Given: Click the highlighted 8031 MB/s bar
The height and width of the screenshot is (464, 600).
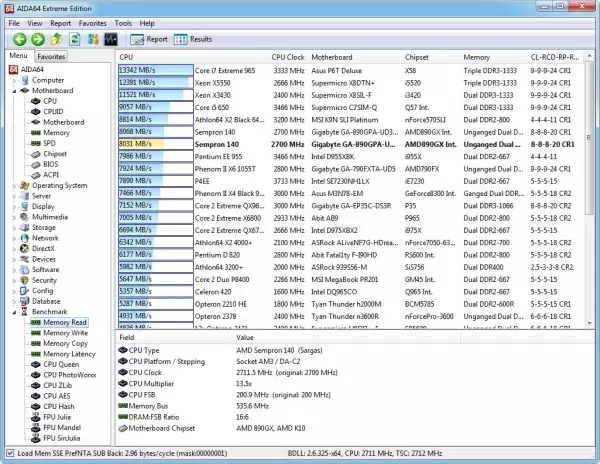Looking at the screenshot, I should point(156,144).
